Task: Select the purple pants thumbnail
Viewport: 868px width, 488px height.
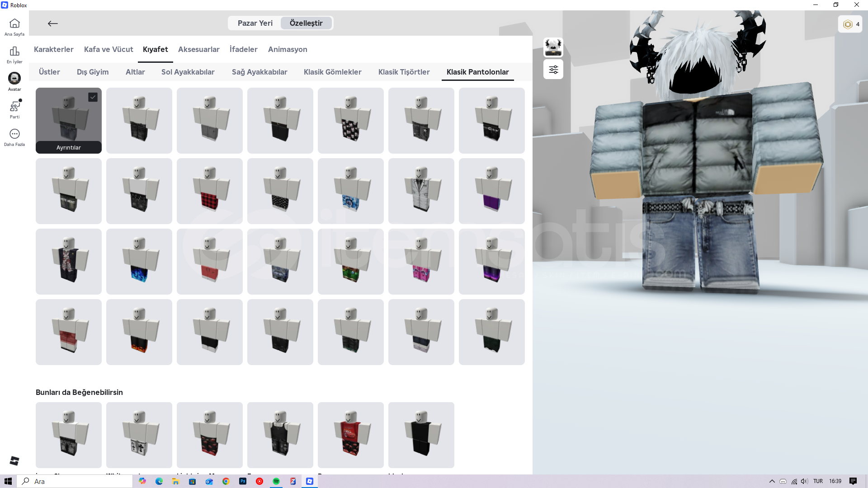Action: point(491,191)
